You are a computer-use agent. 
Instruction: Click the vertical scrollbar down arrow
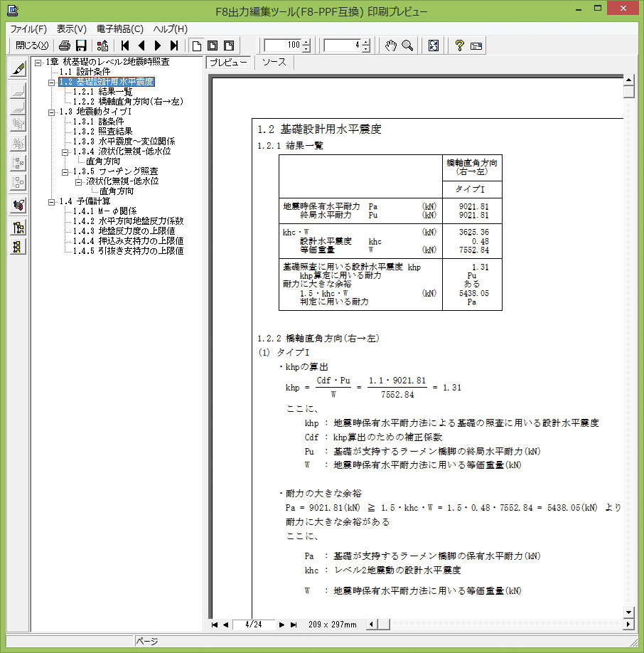pos(628,612)
